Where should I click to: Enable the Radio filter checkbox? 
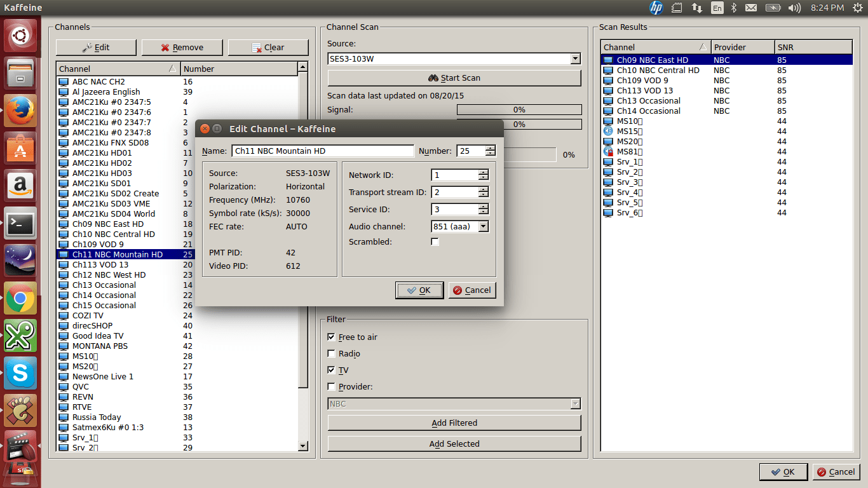(331, 354)
